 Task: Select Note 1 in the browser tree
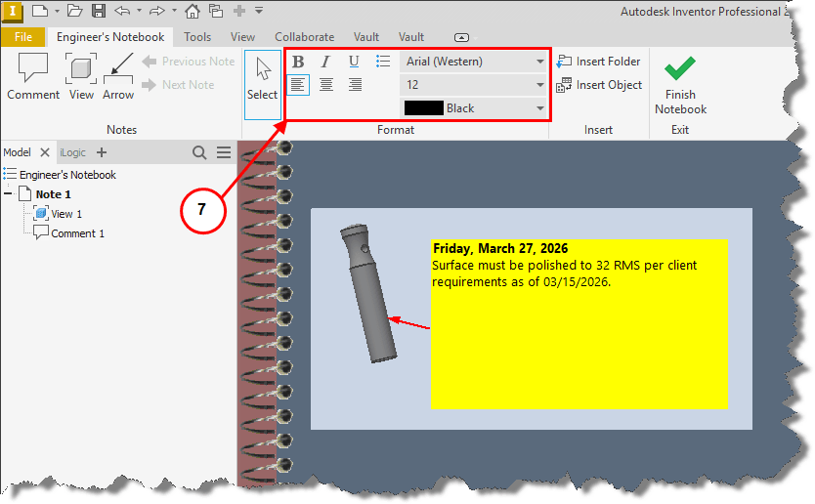point(53,194)
